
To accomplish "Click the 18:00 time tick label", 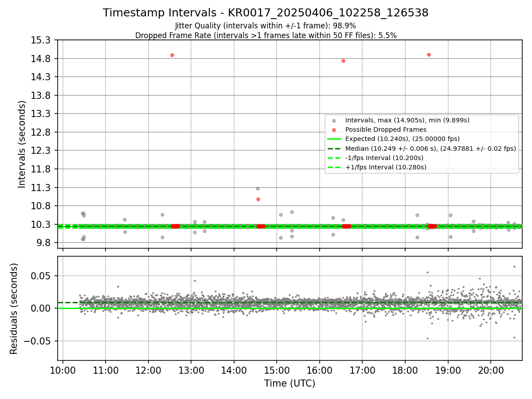I will pos(405,371).
